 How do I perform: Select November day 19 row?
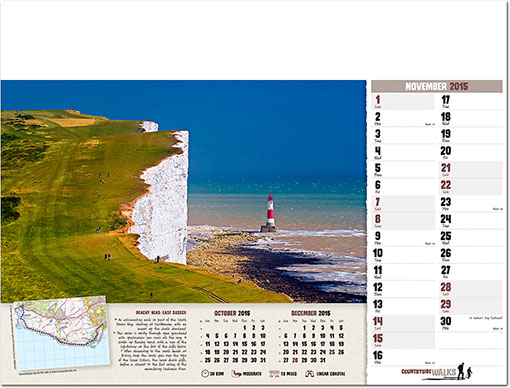click(471, 135)
